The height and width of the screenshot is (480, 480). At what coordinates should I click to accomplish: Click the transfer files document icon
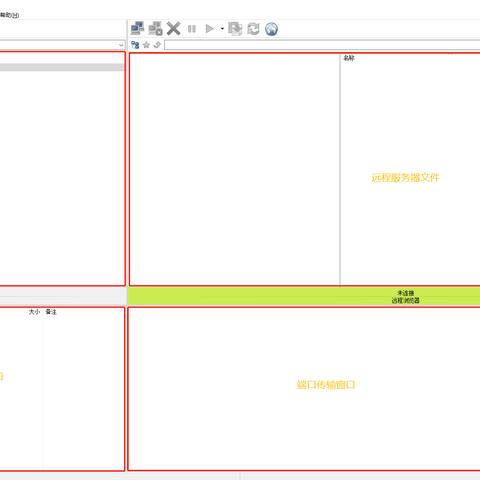[235, 29]
